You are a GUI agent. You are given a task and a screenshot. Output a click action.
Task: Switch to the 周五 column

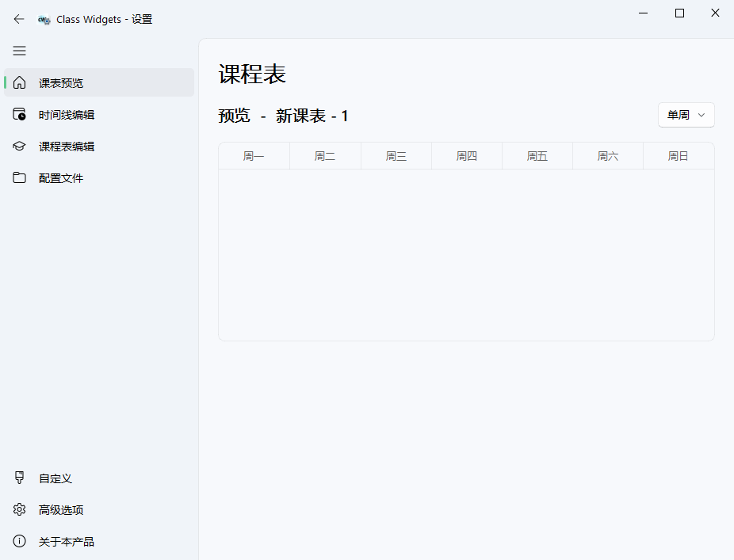[537, 155]
